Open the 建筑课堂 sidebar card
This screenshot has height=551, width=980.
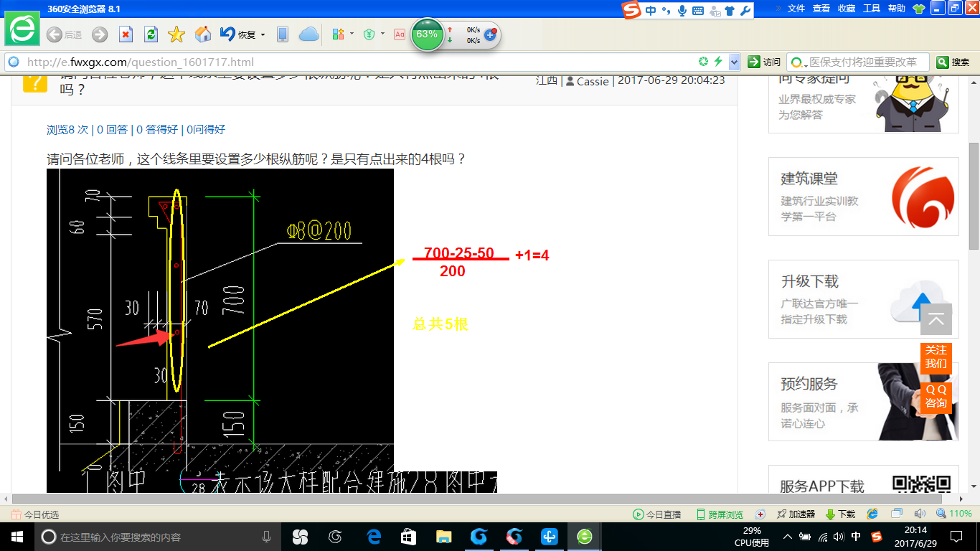(x=864, y=197)
